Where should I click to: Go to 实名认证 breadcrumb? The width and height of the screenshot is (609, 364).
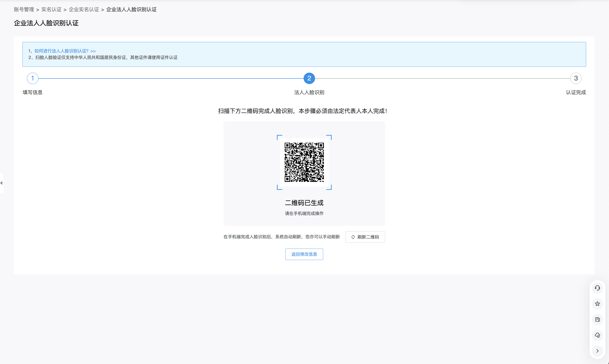[51, 9]
